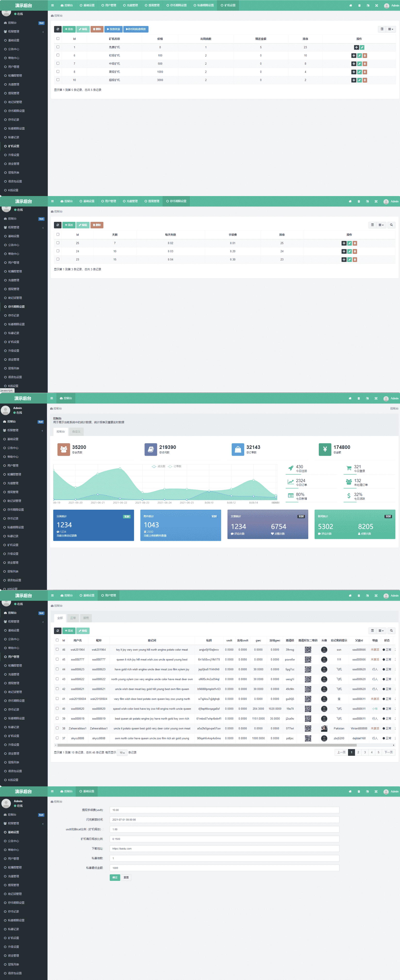Click search icon on the 用户管理 page toolbar

(x=391, y=630)
